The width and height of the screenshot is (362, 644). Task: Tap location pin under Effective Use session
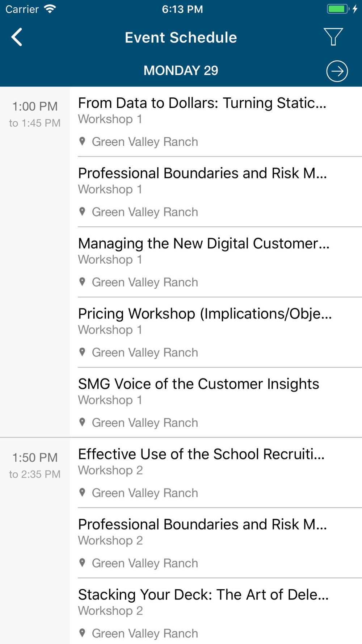[83, 493]
